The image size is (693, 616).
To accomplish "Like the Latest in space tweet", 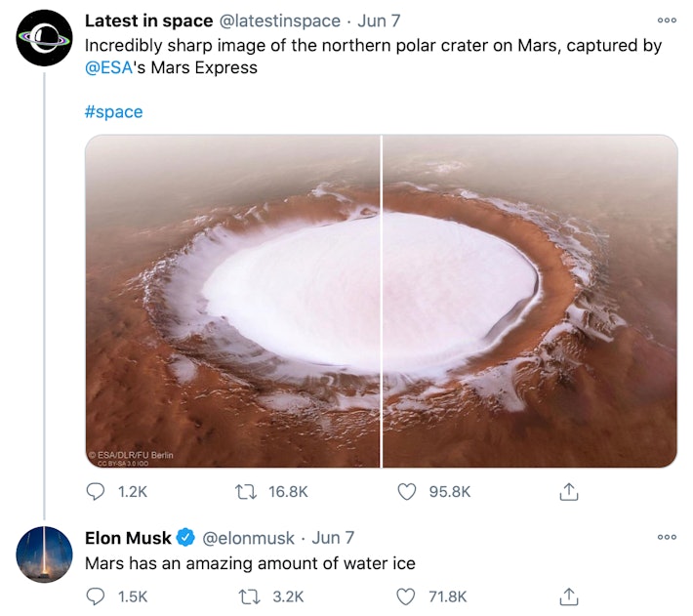I will [x=407, y=492].
